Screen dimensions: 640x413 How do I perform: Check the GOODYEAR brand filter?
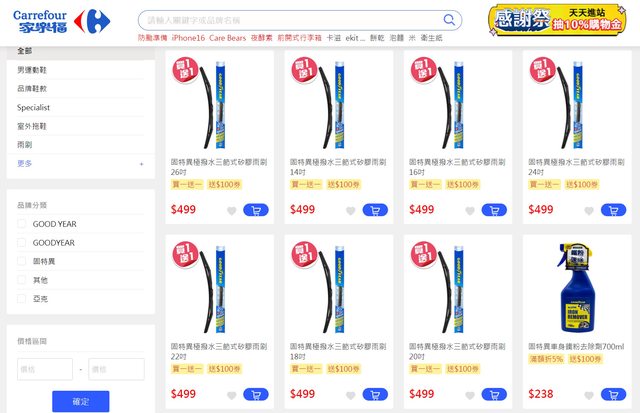[22, 242]
